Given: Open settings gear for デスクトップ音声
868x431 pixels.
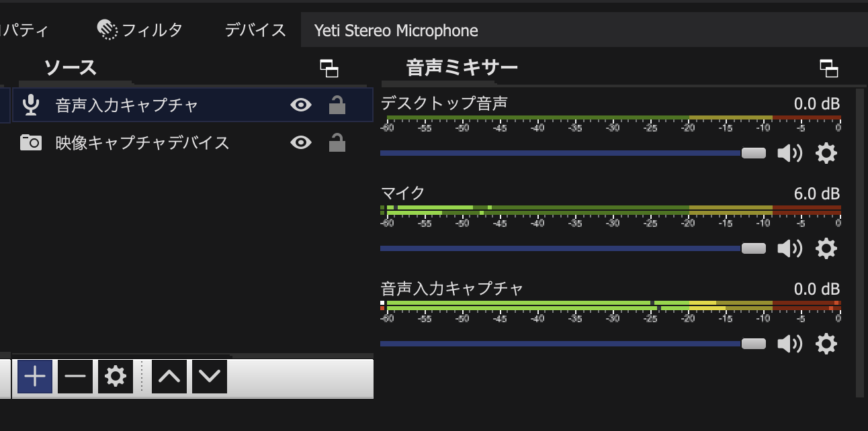Looking at the screenshot, I should click(x=826, y=154).
